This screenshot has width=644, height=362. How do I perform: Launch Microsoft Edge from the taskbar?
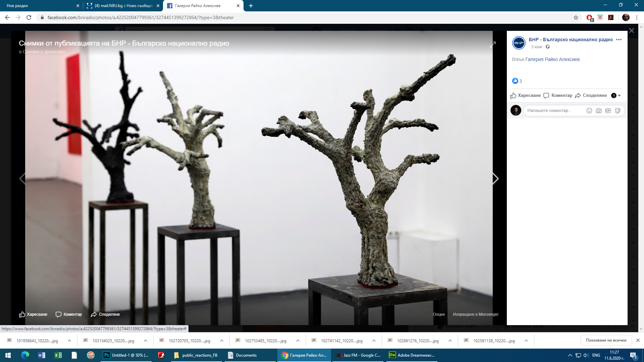[x=25, y=355]
